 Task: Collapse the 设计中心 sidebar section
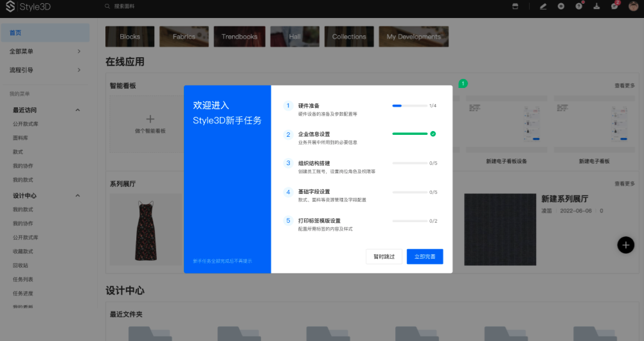[x=78, y=196]
